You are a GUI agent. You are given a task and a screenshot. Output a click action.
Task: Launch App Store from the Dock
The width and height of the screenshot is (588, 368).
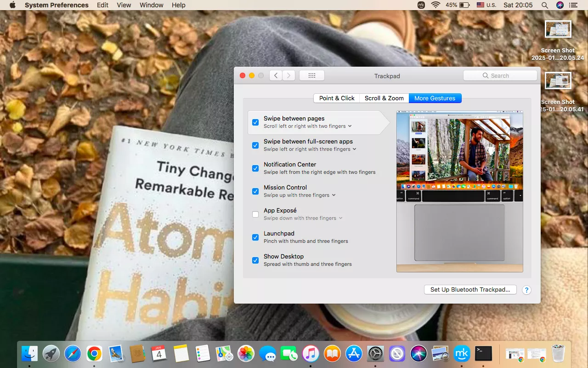tap(354, 354)
